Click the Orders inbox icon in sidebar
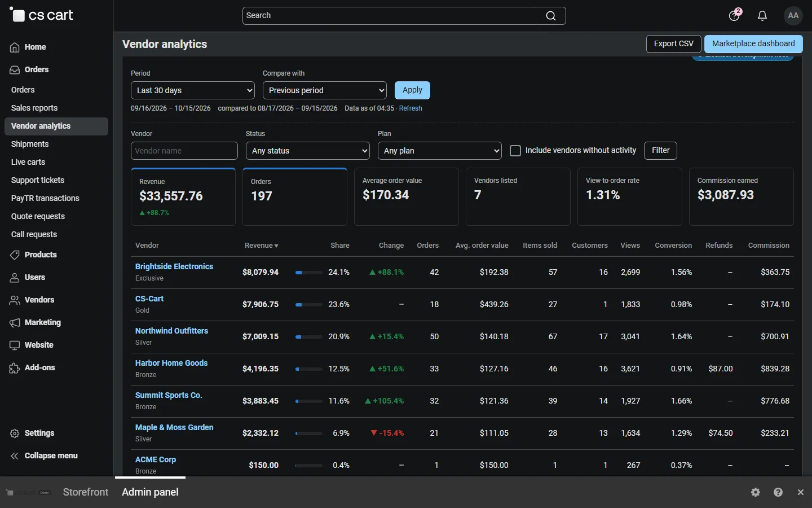Image resolution: width=812 pixels, height=508 pixels. (15, 70)
